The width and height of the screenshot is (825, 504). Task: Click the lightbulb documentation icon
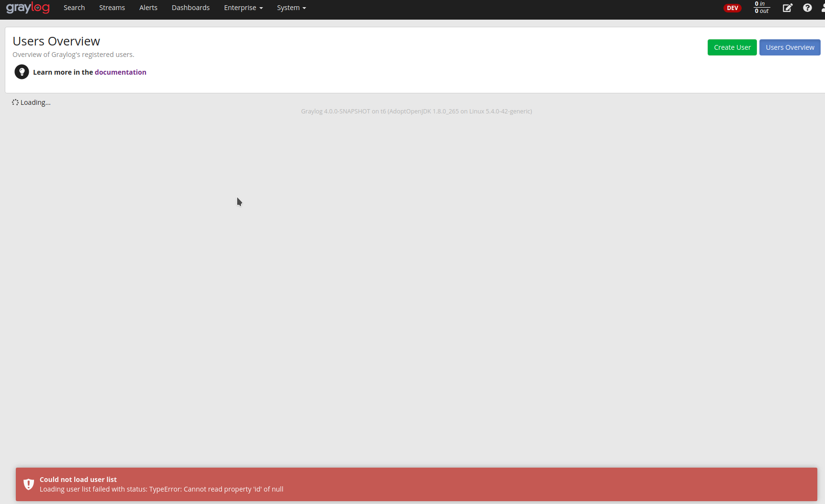[22, 72]
